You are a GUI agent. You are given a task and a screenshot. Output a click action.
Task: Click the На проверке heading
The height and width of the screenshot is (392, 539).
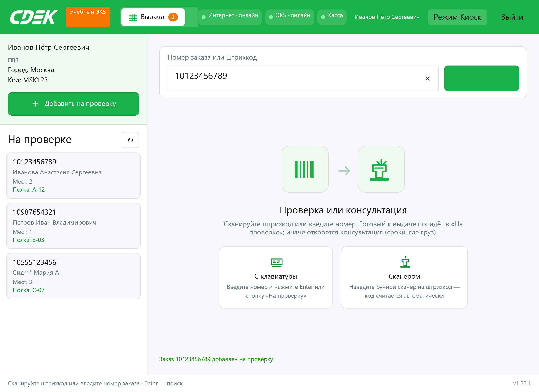coord(40,140)
